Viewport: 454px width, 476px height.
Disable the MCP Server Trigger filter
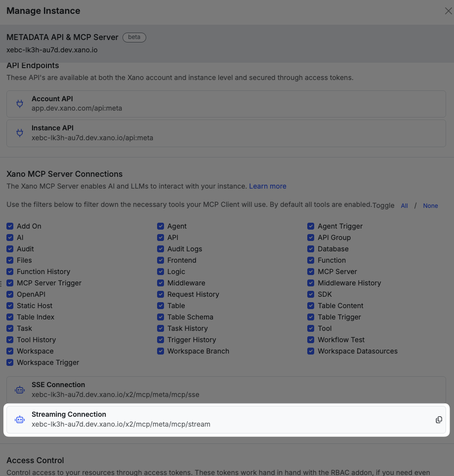10,283
